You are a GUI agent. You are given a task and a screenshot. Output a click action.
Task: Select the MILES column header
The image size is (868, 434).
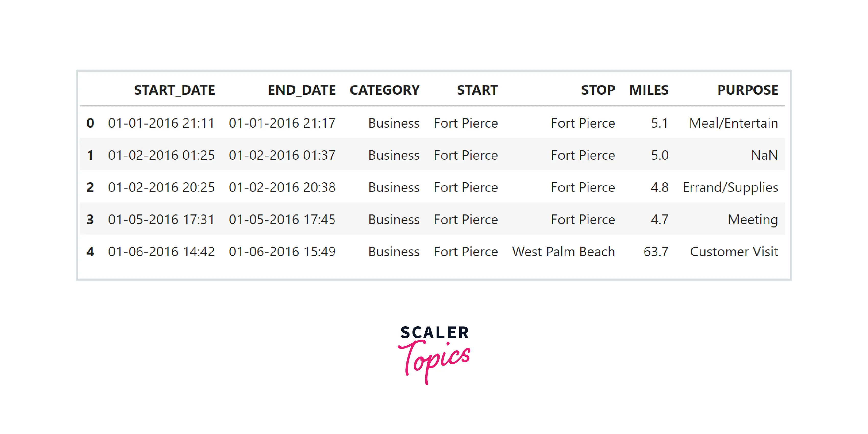pyautogui.click(x=649, y=90)
